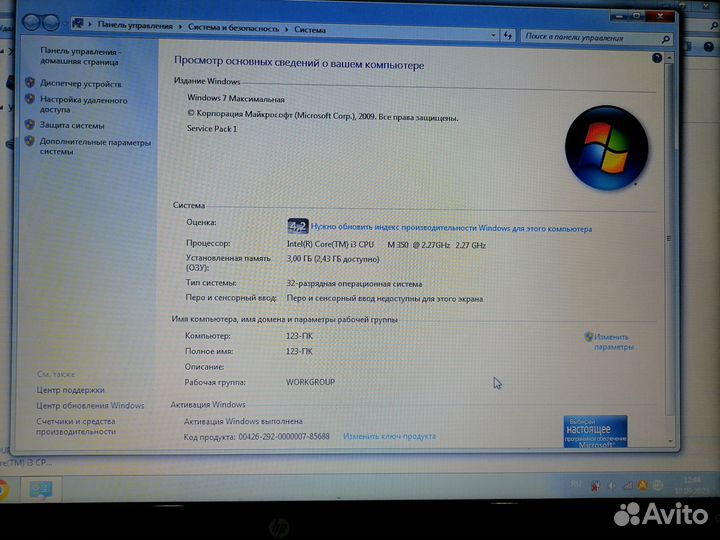Click 3,00 ГБ installed memory value

click(333, 259)
